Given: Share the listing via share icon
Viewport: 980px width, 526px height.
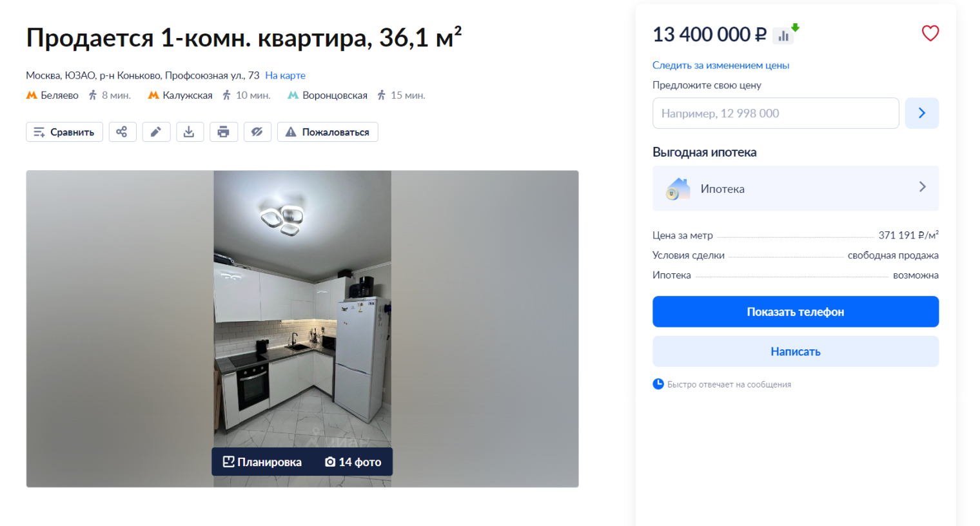Looking at the screenshot, I should [x=122, y=132].
